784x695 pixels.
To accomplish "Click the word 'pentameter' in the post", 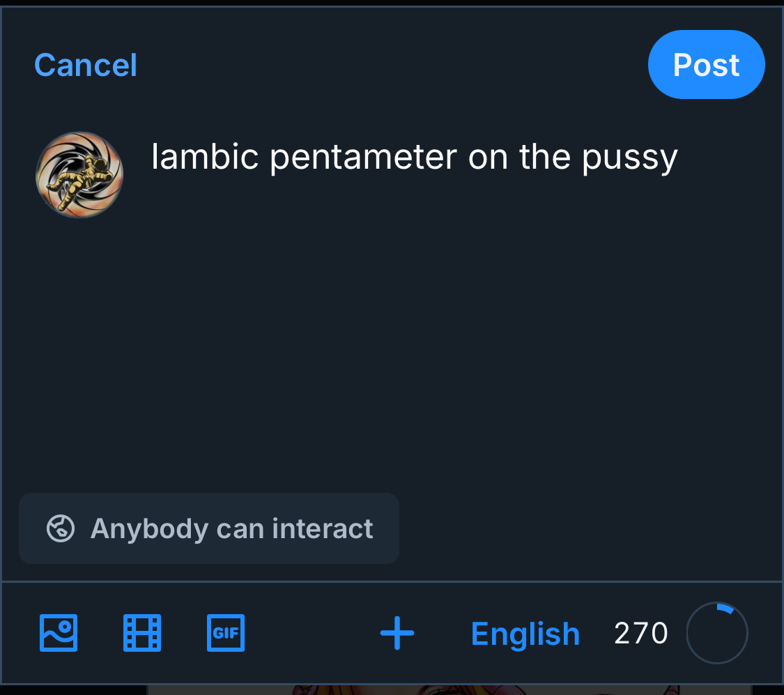I will point(363,158).
